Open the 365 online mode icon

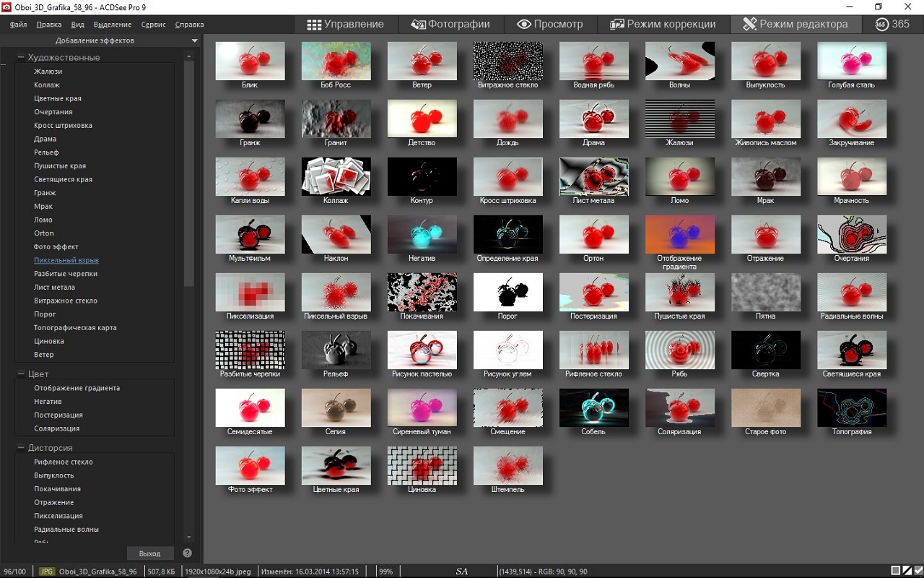[892, 24]
